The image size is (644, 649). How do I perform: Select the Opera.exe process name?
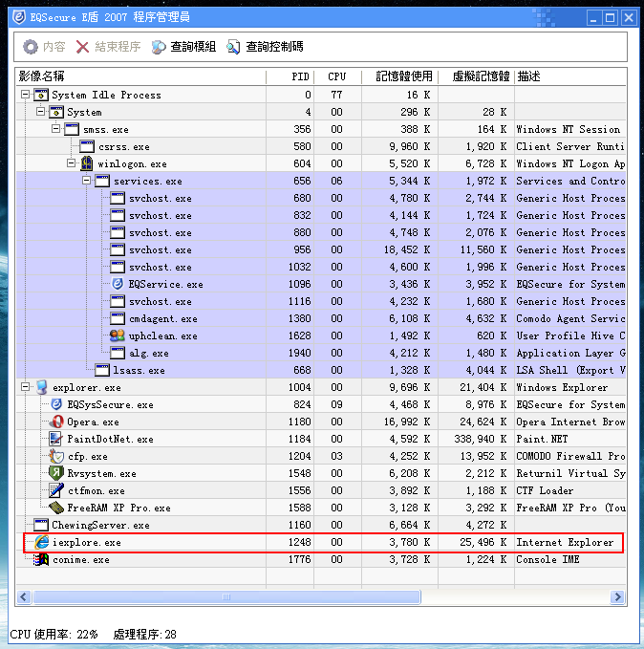(93, 422)
